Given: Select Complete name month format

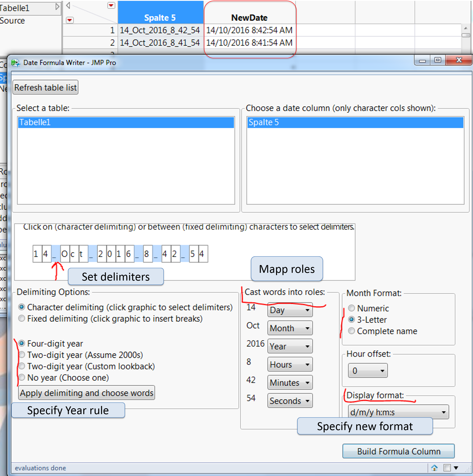Looking at the screenshot, I should [x=351, y=331].
